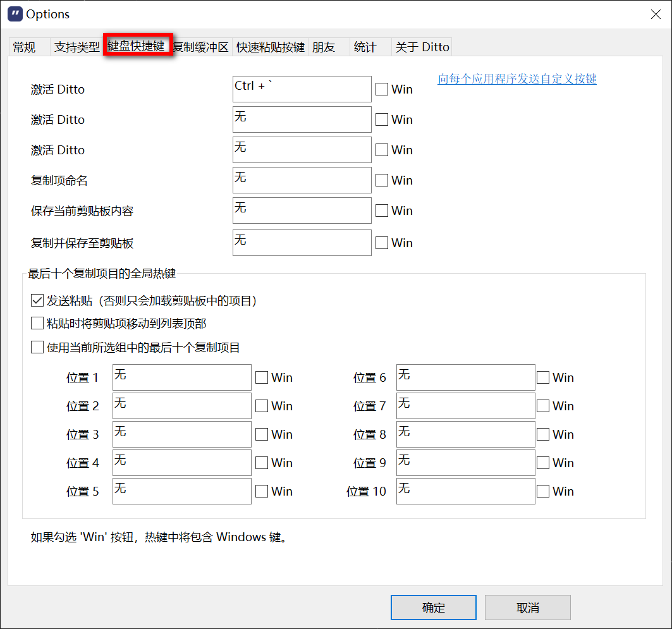Open the 快速粘贴按键 tab
672x629 pixels.
[x=271, y=47]
